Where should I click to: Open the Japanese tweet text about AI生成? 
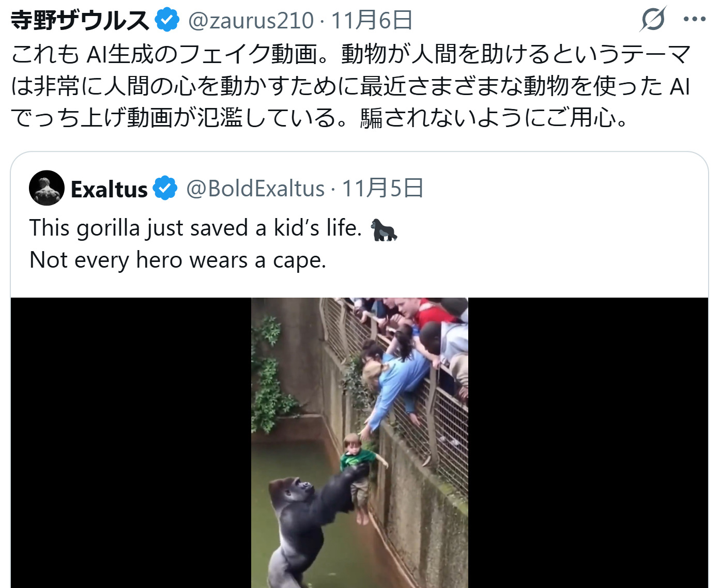pyautogui.click(x=351, y=86)
